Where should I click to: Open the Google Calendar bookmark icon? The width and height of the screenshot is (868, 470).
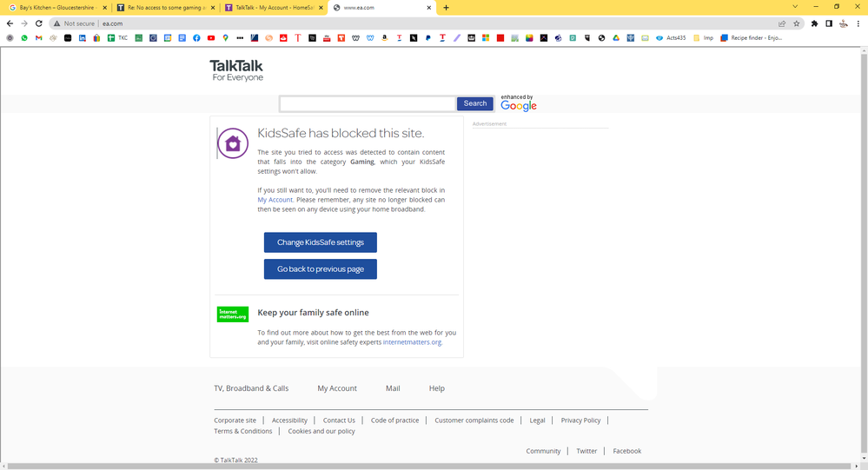point(168,38)
